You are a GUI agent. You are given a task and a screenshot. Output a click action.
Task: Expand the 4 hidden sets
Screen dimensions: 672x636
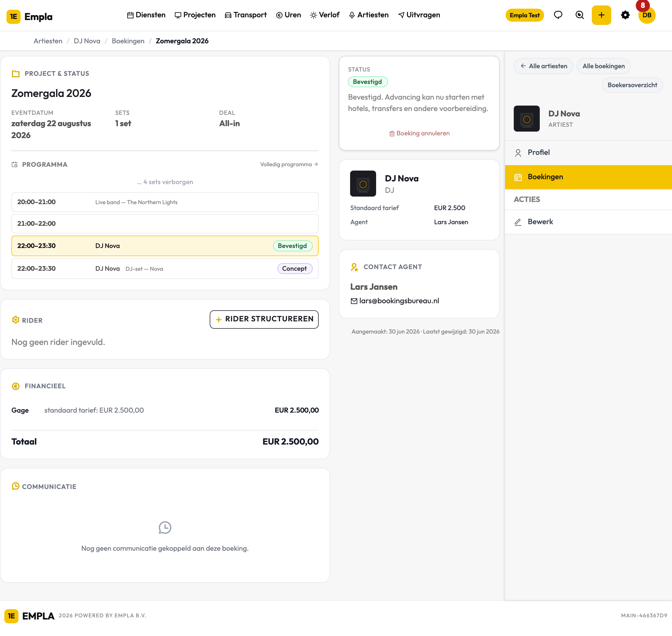(165, 182)
